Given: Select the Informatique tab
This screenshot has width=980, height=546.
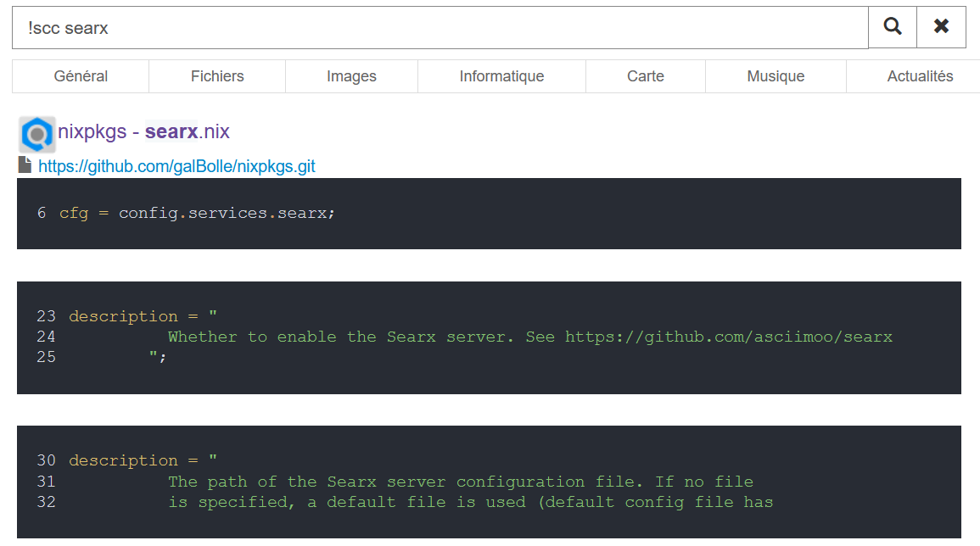Looking at the screenshot, I should pos(501,75).
